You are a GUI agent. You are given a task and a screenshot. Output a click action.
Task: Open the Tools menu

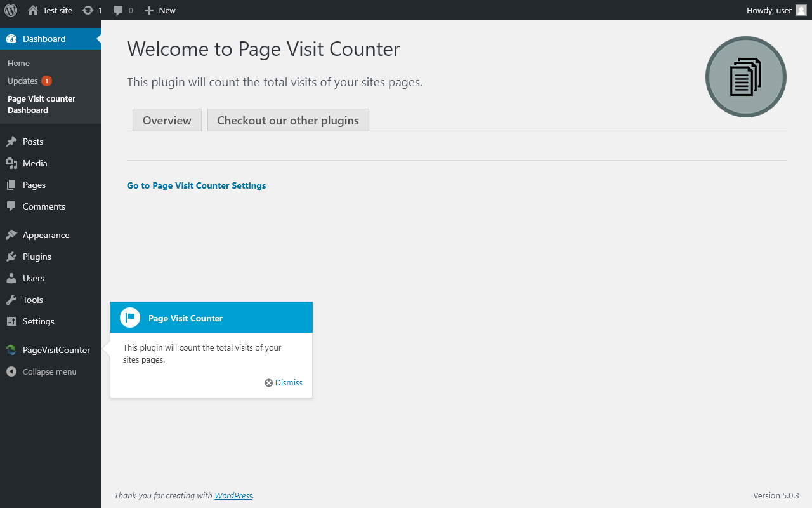pyautogui.click(x=51, y=300)
